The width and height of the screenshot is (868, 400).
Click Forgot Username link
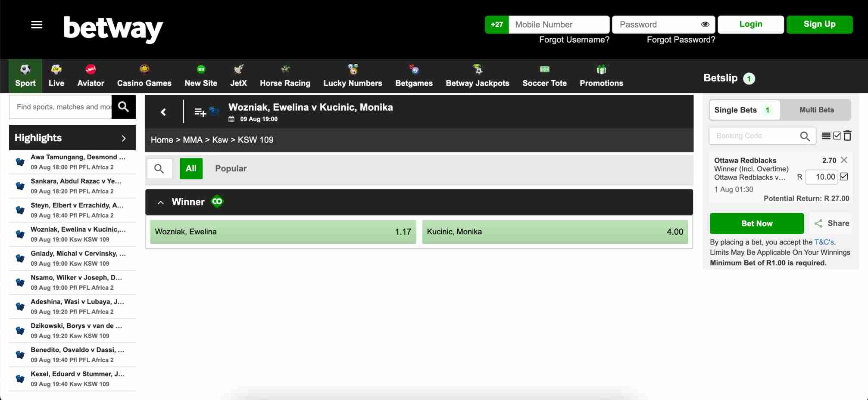click(574, 40)
